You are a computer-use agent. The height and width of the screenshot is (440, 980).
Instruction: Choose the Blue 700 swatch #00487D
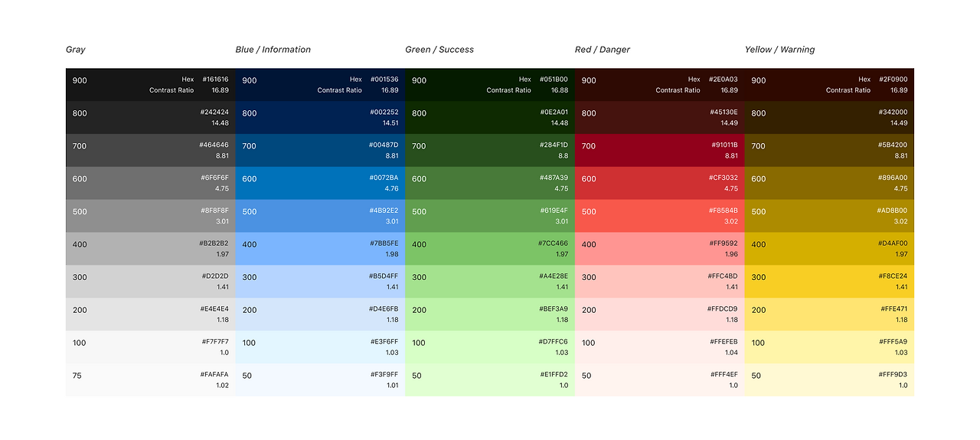(x=321, y=151)
